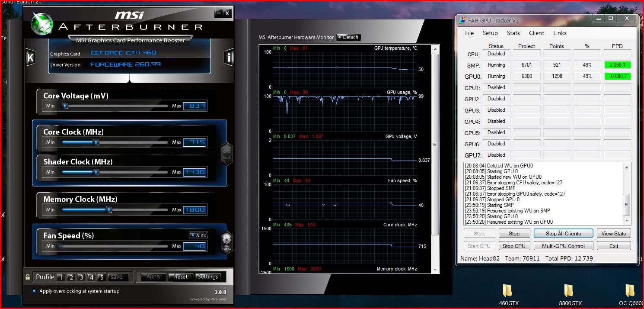Click the Core Voltage value field 837
The image size is (644, 309).
[x=195, y=106]
